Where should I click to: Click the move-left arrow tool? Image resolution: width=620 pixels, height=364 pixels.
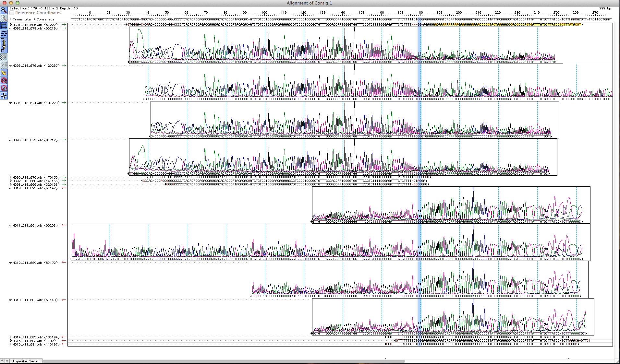click(x=4, y=64)
